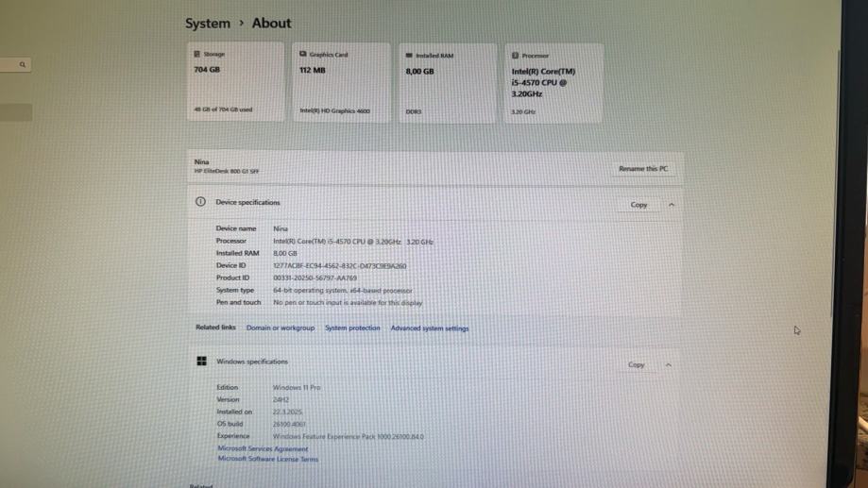This screenshot has height=488, width=868.
Task: Go back to System breadcrumb
Action: (208, 24)
